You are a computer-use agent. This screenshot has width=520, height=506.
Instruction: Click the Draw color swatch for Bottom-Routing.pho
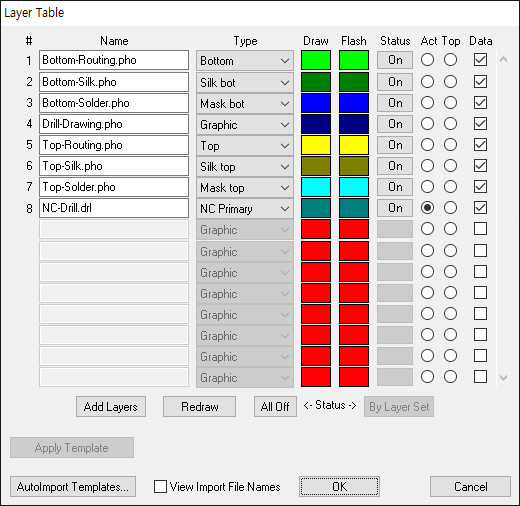pyautogui.click(x=316, y=60)
